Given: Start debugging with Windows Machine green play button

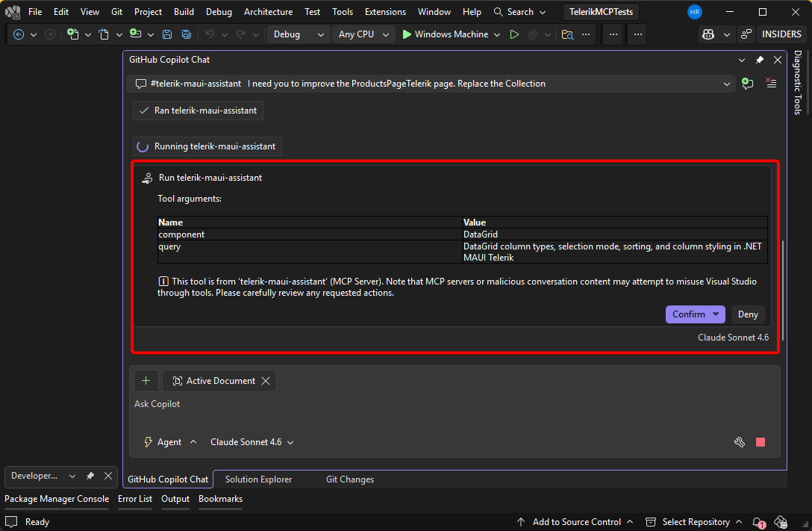Looking at the screenshot, I should (445, 34).
